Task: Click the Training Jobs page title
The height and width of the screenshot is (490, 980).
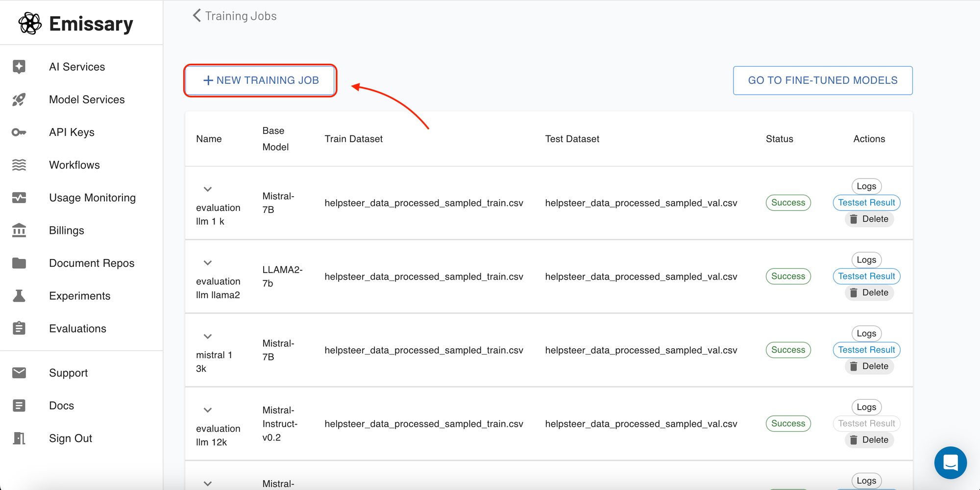Action: point(241,16)
